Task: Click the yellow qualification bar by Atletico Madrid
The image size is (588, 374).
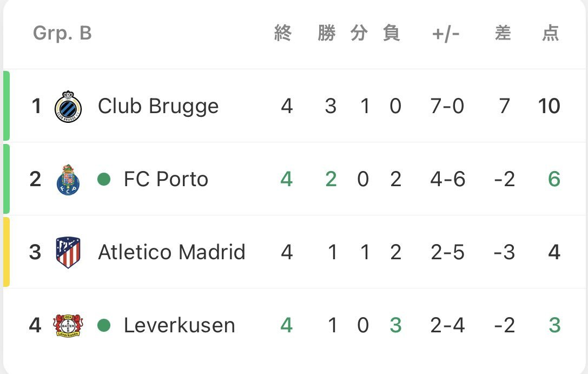Action: click(6, 252)
